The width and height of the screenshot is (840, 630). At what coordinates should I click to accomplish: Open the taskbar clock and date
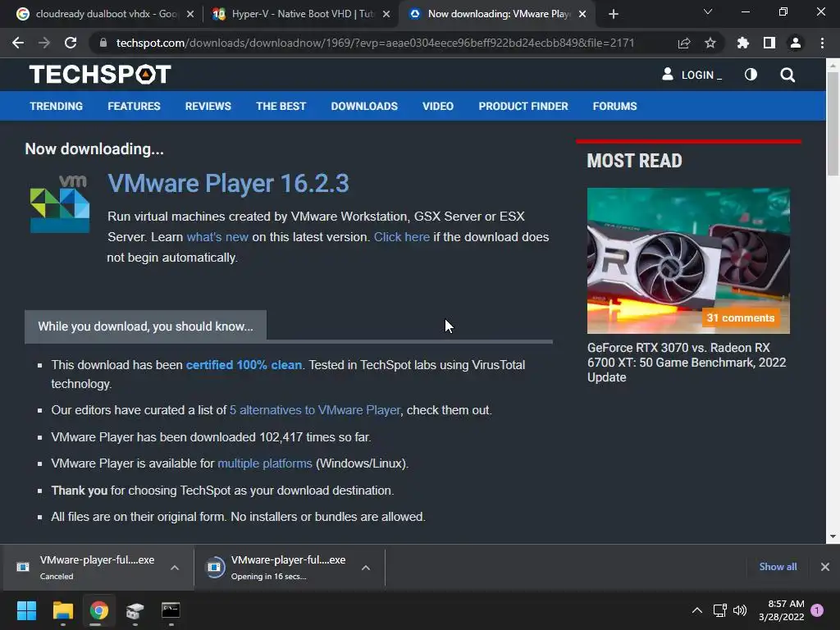(x=782, y=610)
